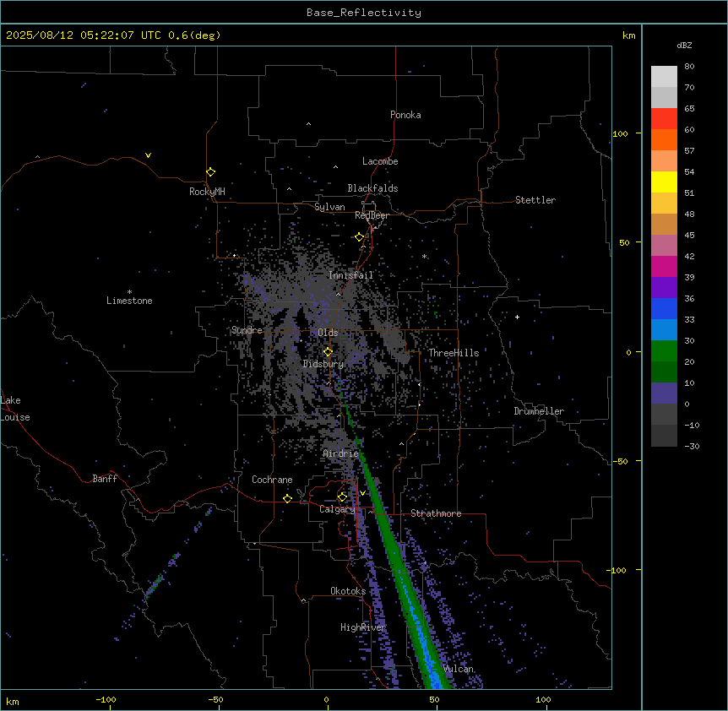
Task: Select the 60 dBZ red color swatch
Action: click(664, 119)
